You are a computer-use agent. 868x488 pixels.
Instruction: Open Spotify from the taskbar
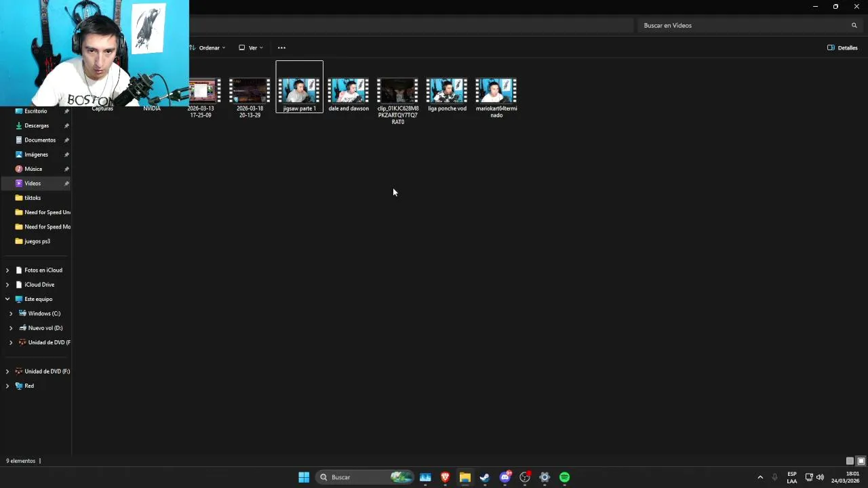pyautogui.click(x=564, y=477)
